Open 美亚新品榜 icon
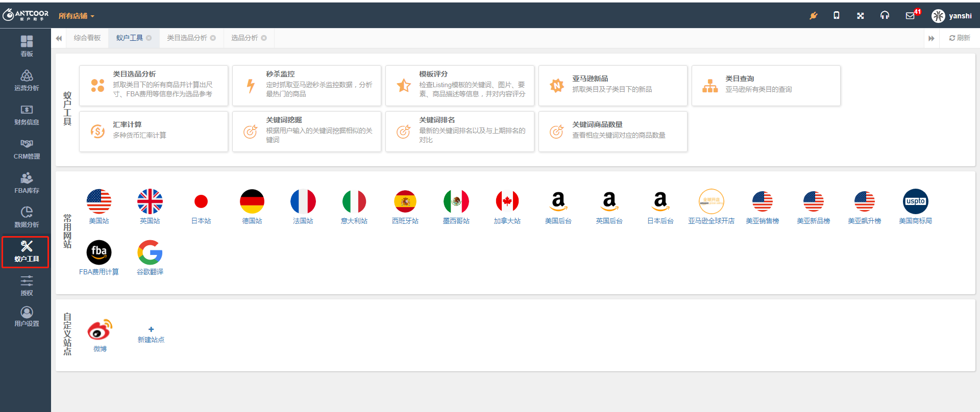980x412 pixels. click(x=814, y=202)
